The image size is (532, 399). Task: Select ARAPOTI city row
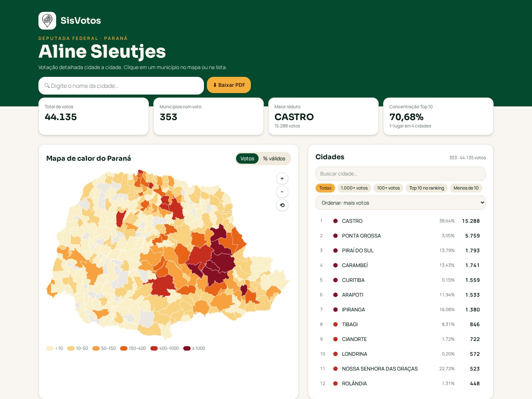click(400, 295)
